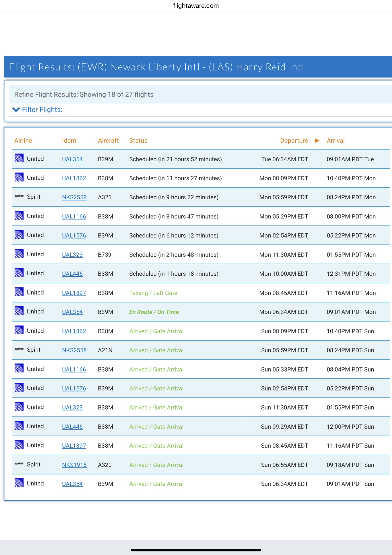This screenshot has width=392, height=555.
Task: Open UAL354 flight that is En Route
Action: pos(72,312)
